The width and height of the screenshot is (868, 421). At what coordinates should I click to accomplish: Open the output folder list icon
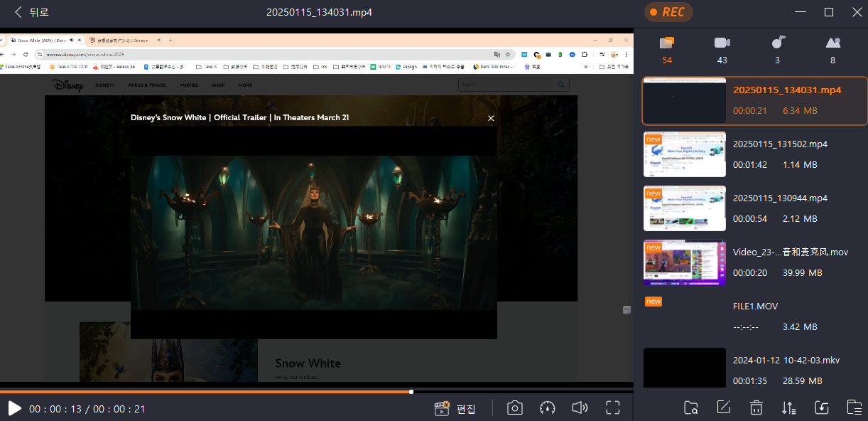click(854, 407)
